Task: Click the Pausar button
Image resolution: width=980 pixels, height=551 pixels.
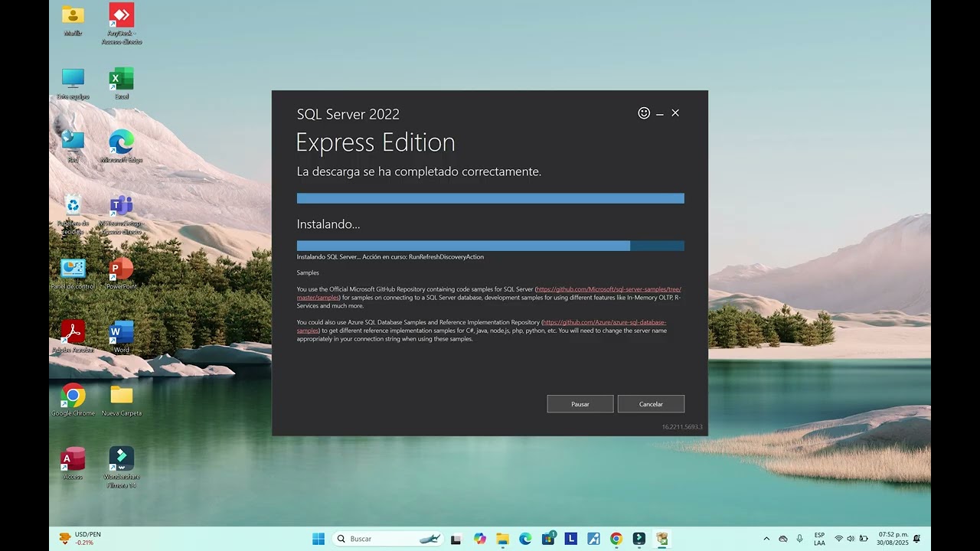Action: pos(580,404)
